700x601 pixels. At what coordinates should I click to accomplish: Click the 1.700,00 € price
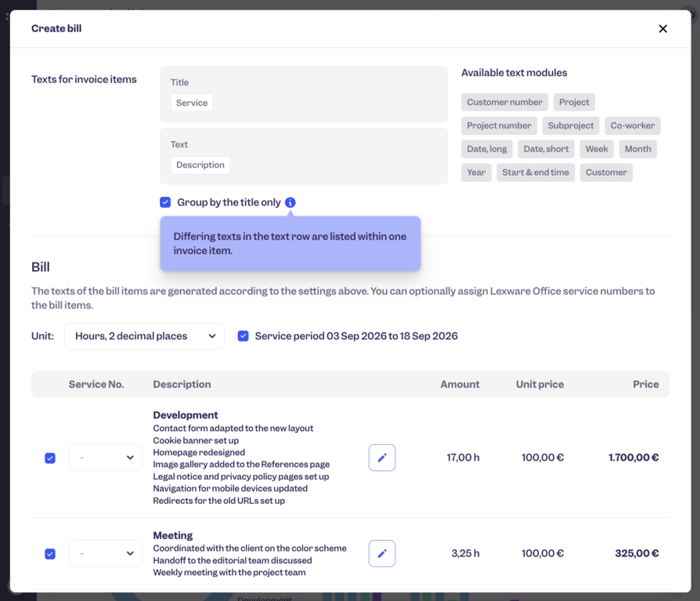(x=633, y=458)
